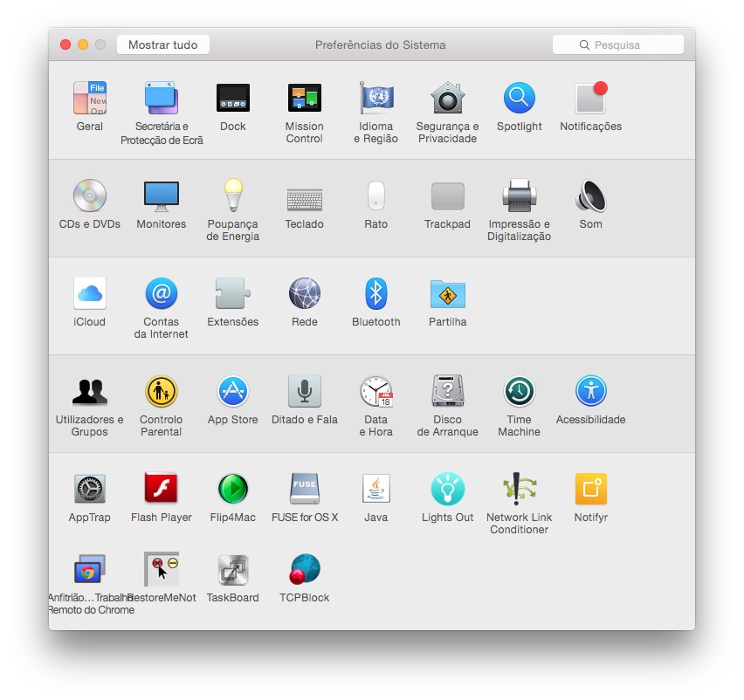Open the Geral preferences pane
This screenshot has height=700, width=744.
coord(90,98)
